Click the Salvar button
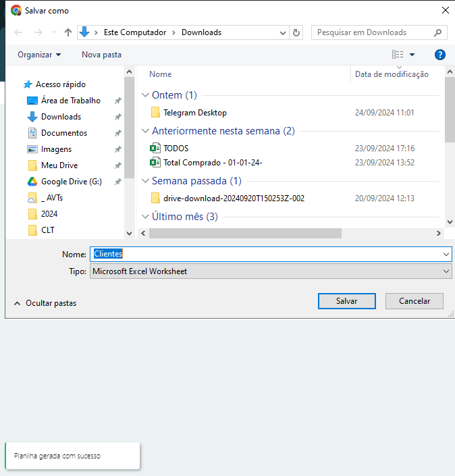This screenshot has width=455, height=476. coord(346,301)
